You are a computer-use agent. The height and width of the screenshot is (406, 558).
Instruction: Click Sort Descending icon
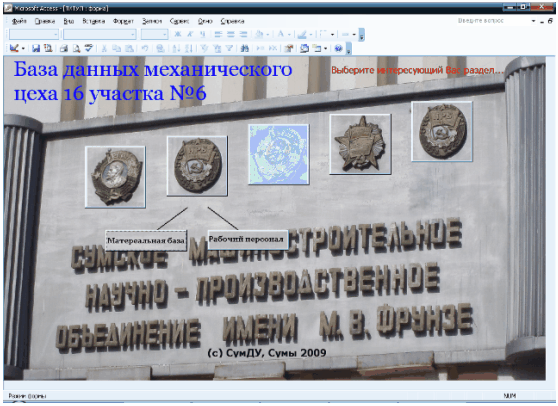point(189,48)
